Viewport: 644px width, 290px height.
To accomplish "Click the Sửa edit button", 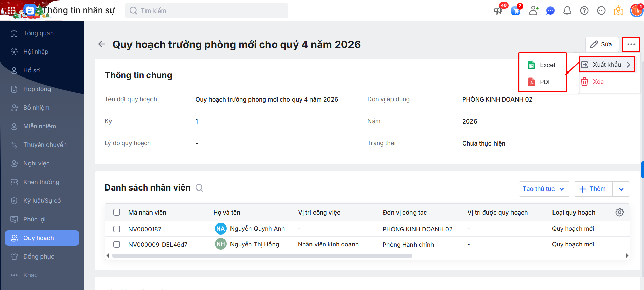I will (602, 44).
